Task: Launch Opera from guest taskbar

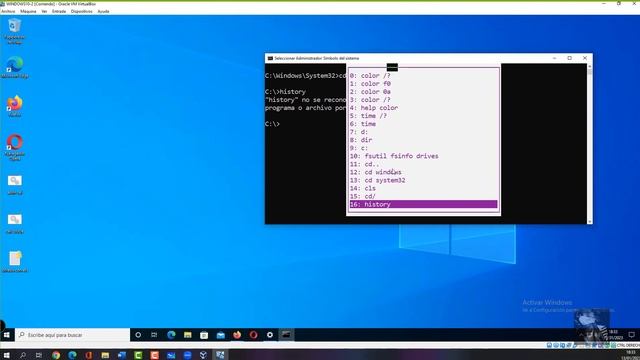Action: [x=253, y=335]
